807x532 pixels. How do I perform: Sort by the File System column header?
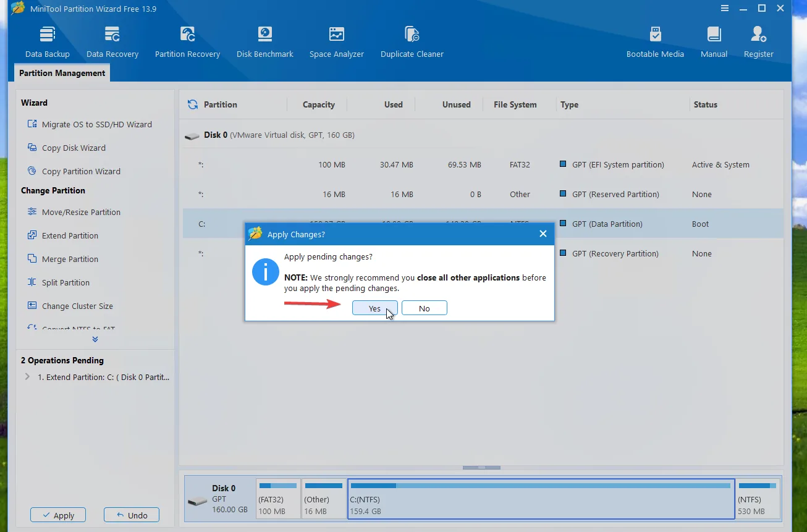515,104
